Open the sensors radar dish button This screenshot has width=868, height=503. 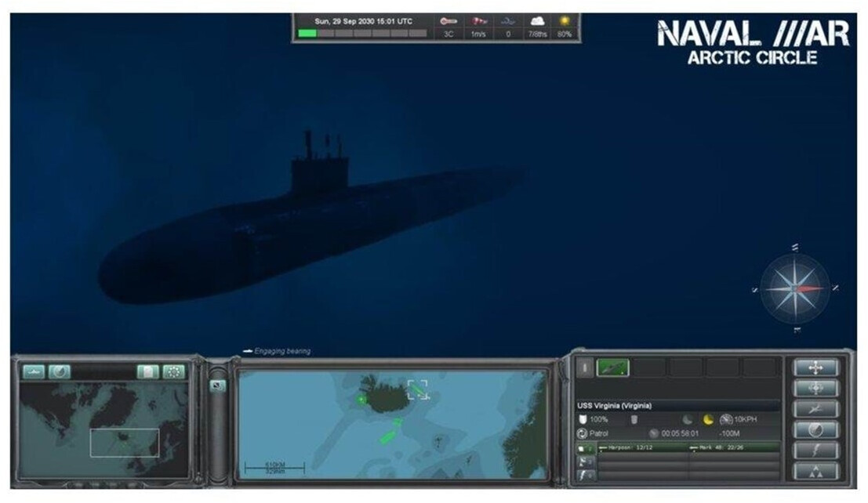pyautogui.click(x=815, y=429)
